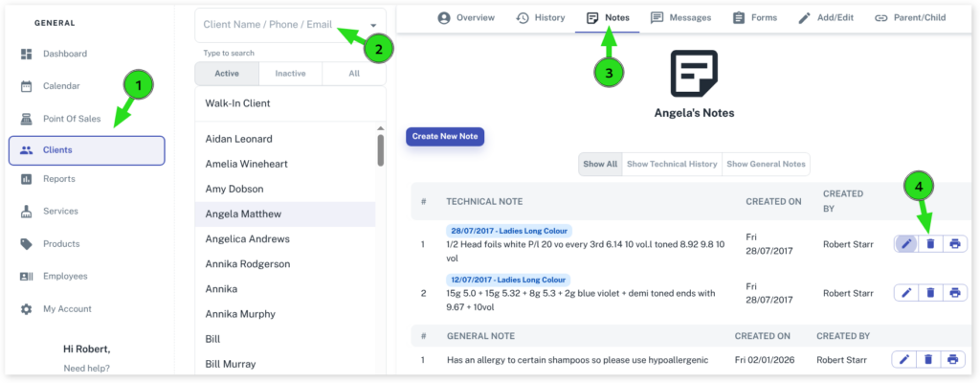The width and height of the screenshot is (980, 383).
Task: Open the Calendar page from sidebar
Action: tap(61, 86)
